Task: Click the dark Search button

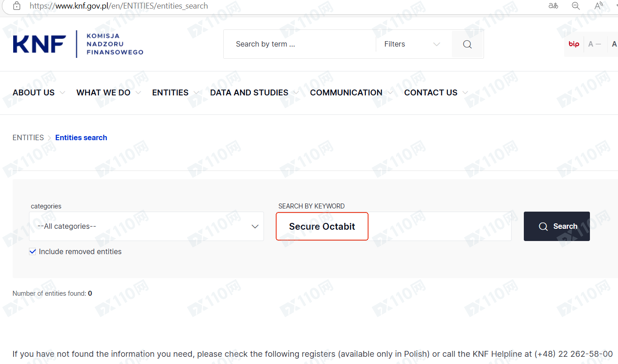Action: click(x=557, y=226)
